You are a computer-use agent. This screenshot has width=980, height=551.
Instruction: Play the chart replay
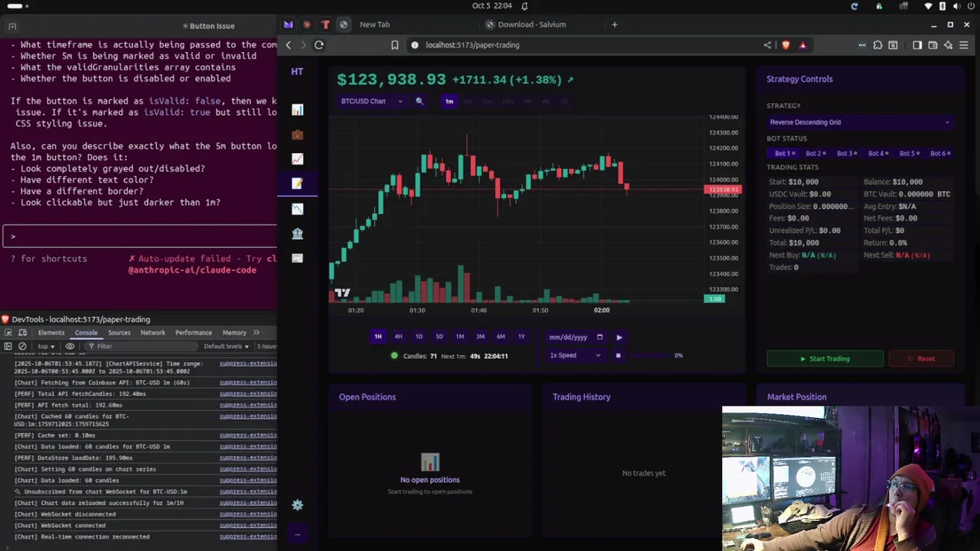pyautogui.click(x=619, y=337)
